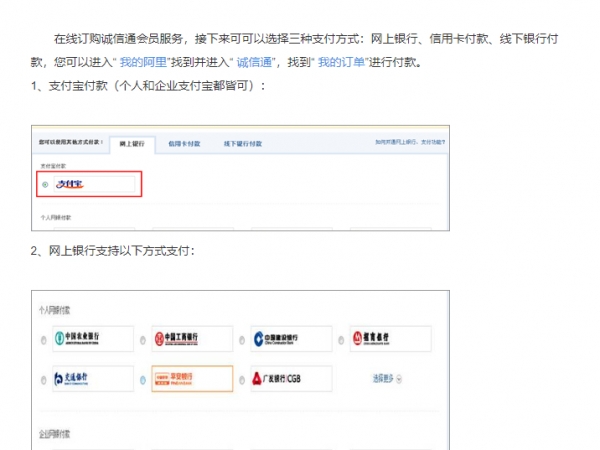Select the Alipay payment radio button

(x=45, y=185)
